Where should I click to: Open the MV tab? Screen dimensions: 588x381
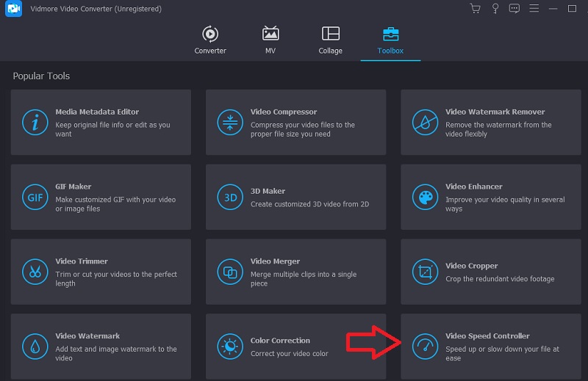270,40
